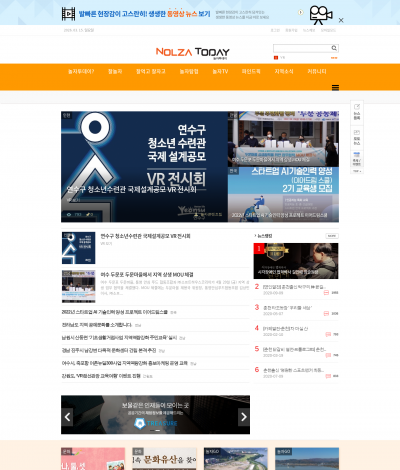Click the like thumb icon on main banner
Viewport: 400px width, 470px height.
(88, 214)
